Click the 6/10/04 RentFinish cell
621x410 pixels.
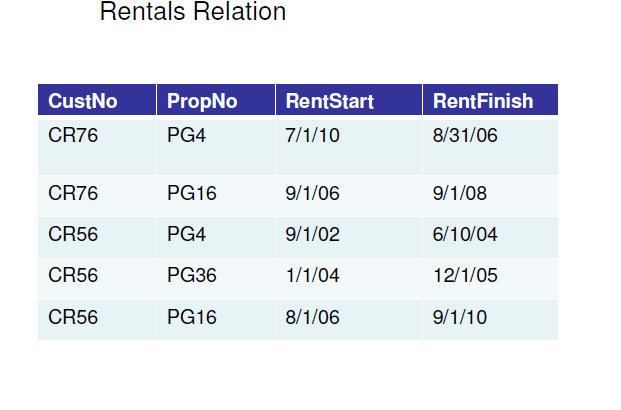pyautogui.click(x=465, y=235)
